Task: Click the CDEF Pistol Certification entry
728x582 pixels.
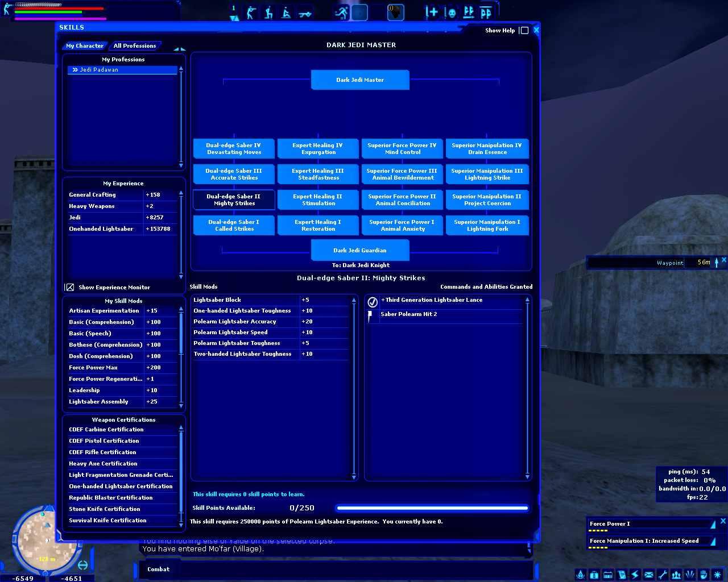Action: (x=122, y=441)
